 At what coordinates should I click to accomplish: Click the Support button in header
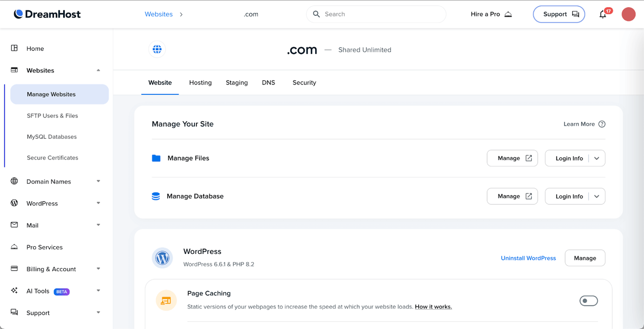pyautogui.click(x=559, y=14)
